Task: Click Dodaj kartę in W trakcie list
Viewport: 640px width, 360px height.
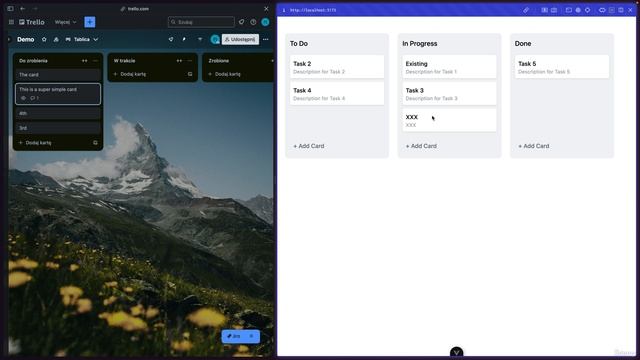Action: 130,74
